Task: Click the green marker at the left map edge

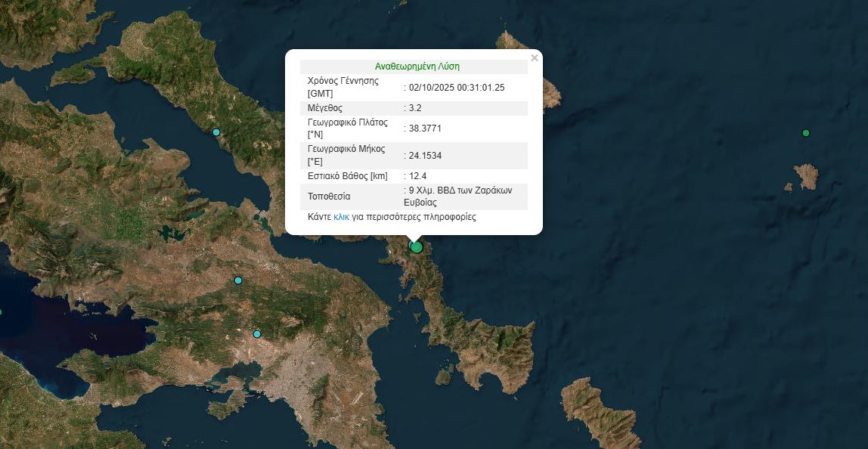Action: click(1, 311)
